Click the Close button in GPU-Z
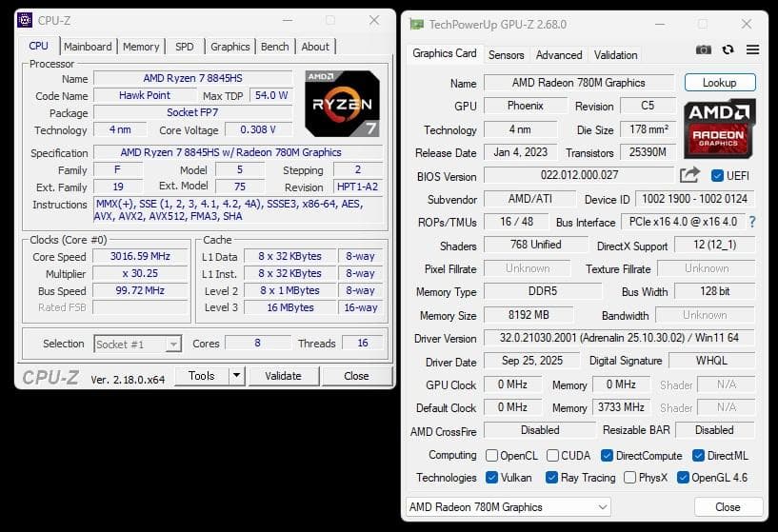 [x=728, y=507]
